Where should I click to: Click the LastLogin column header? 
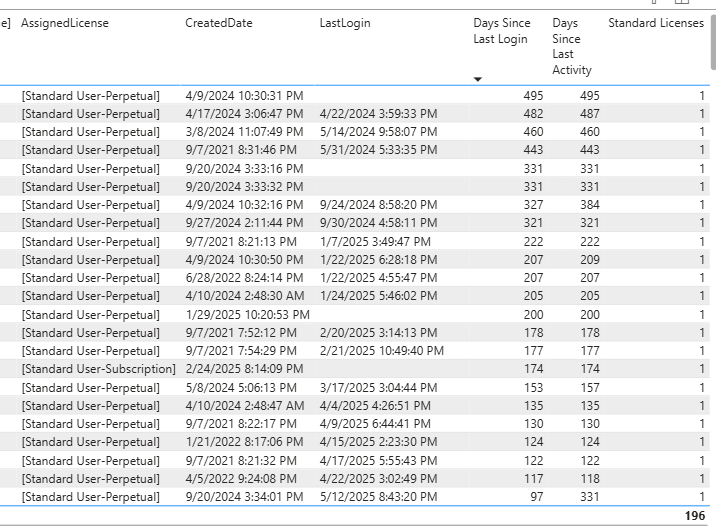pos(344,23)
